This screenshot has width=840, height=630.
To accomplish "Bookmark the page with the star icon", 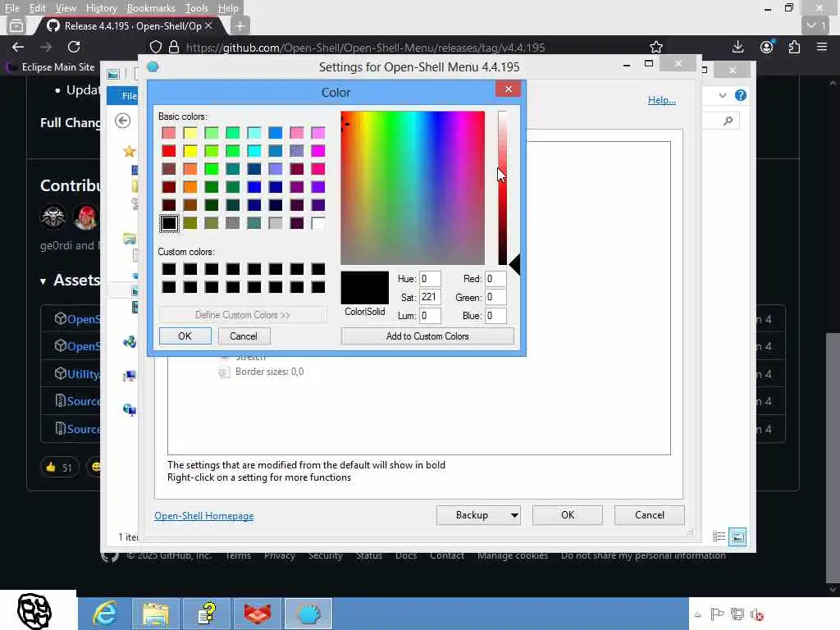I will [x=655, y=47].
